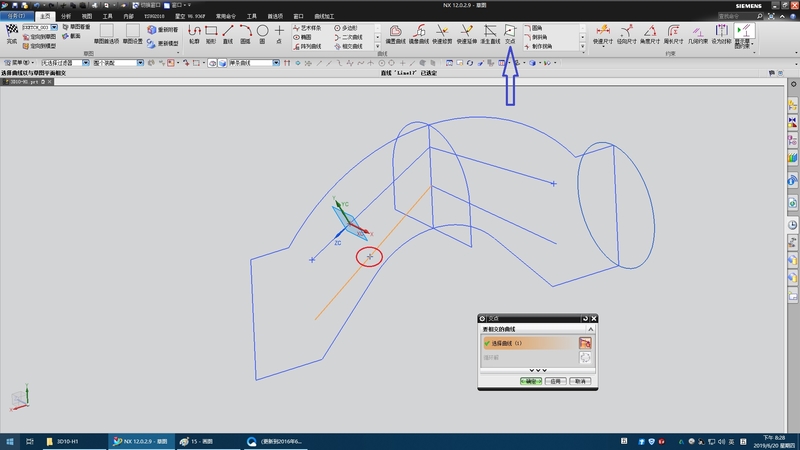
Task: Choose Pattern Curve (阵列曲线)
Action: (x=307, y=46)
